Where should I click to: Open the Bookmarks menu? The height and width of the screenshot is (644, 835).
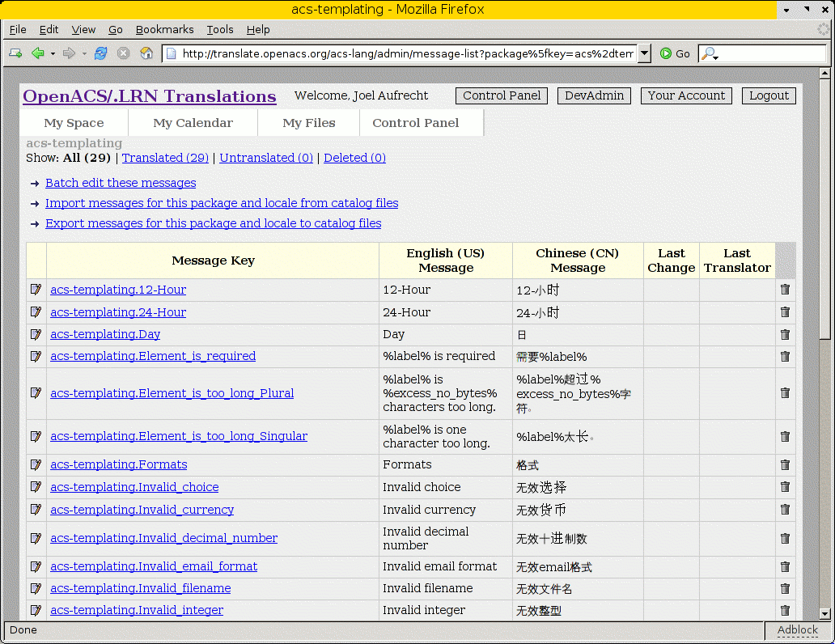[164, 29]
